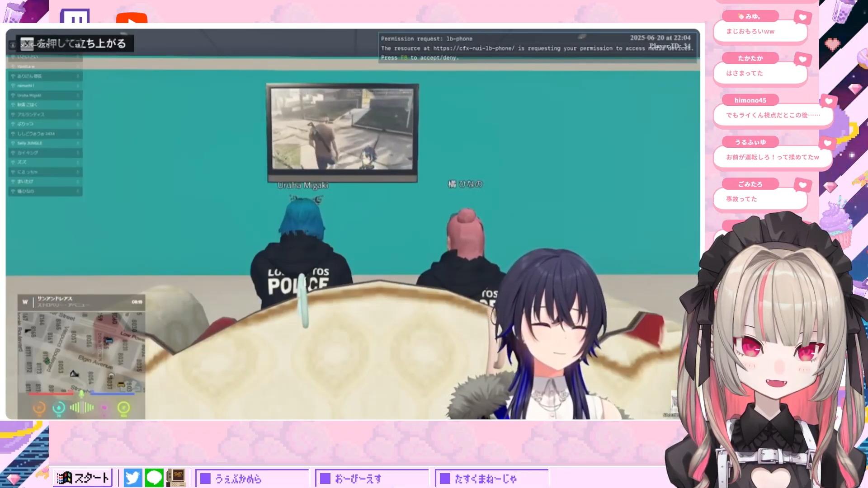
Task: Click the red health bar
Action: click(51, 394)
